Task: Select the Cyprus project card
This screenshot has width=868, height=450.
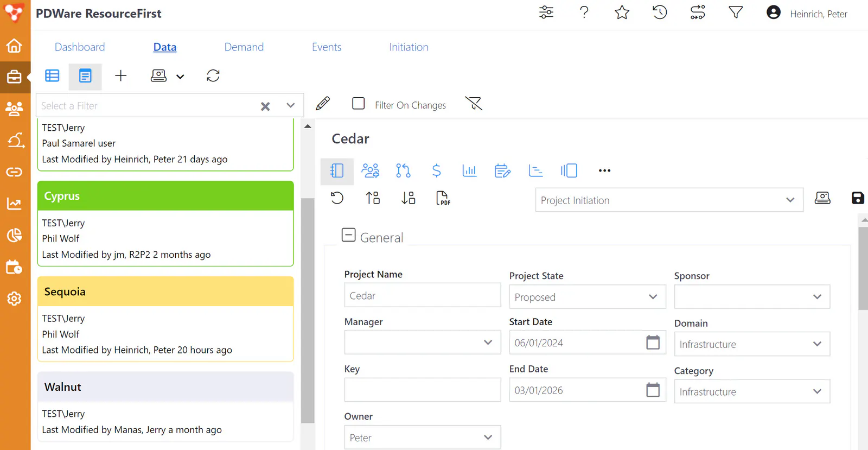Action: 165,224
